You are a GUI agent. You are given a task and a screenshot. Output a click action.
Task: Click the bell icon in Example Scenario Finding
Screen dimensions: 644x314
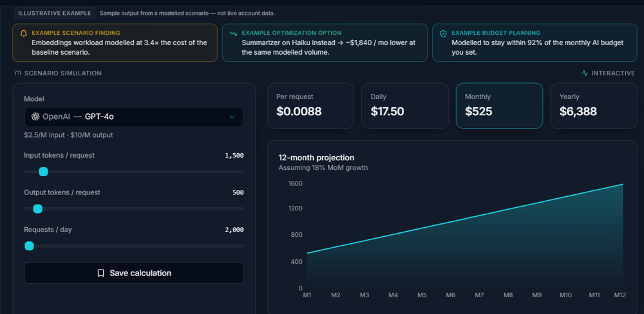point(23,33)
